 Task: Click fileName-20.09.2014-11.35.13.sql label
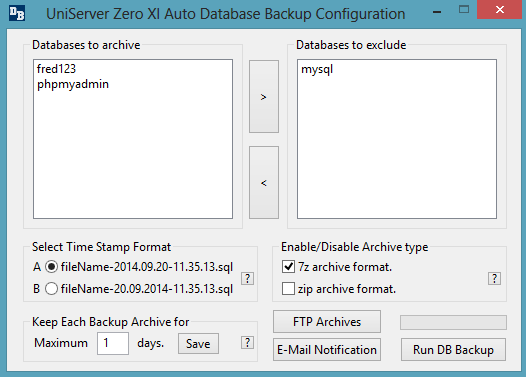[x=147, y=289]
